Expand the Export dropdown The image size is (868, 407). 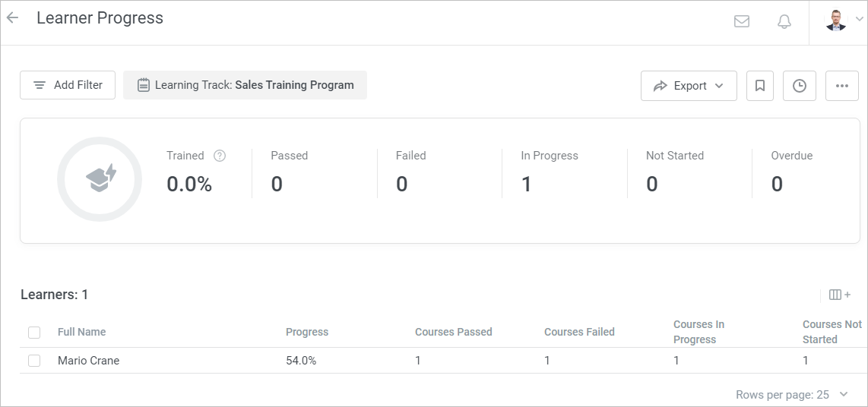click(x=689, y=86)
